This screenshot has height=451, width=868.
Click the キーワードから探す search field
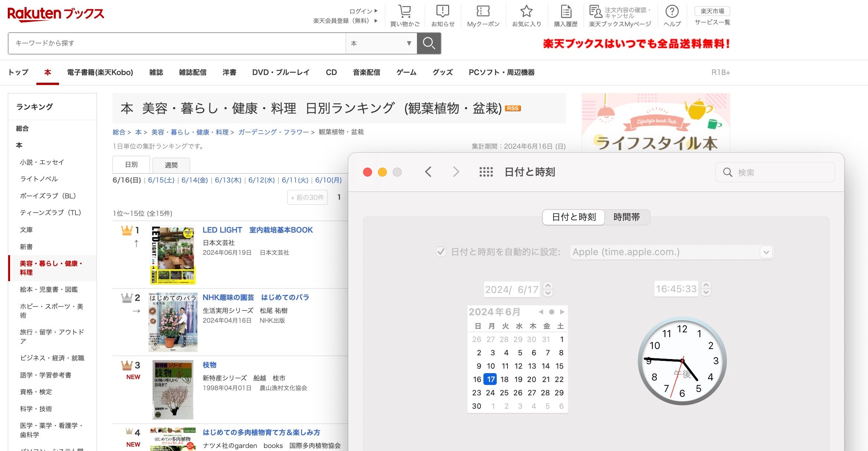click(177, 43)
